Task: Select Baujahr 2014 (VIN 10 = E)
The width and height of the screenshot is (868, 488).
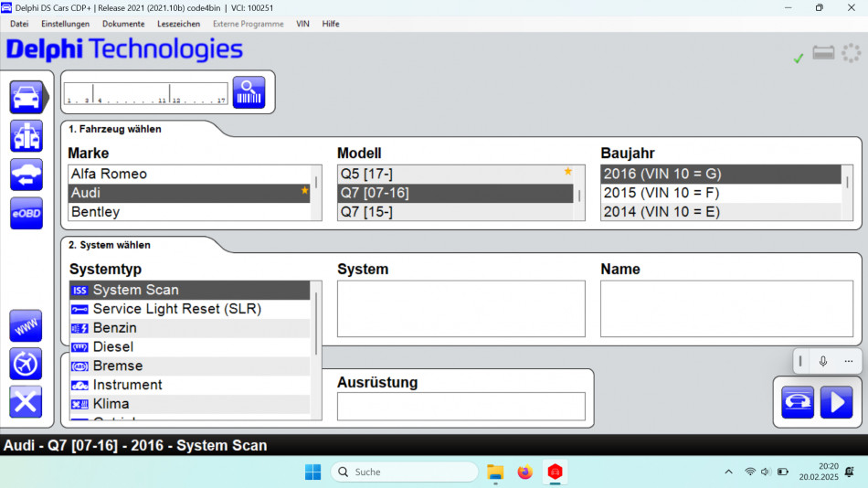Action: (721, 212)
